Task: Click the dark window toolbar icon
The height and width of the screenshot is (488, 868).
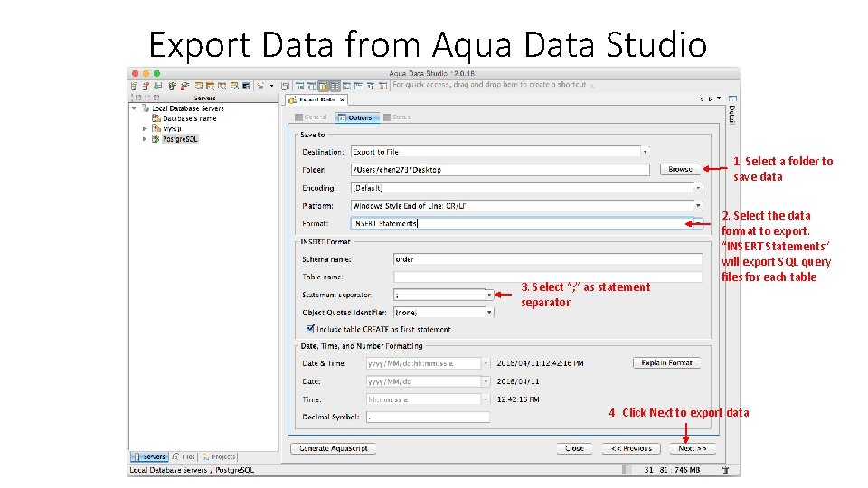Action: point(246,86)
